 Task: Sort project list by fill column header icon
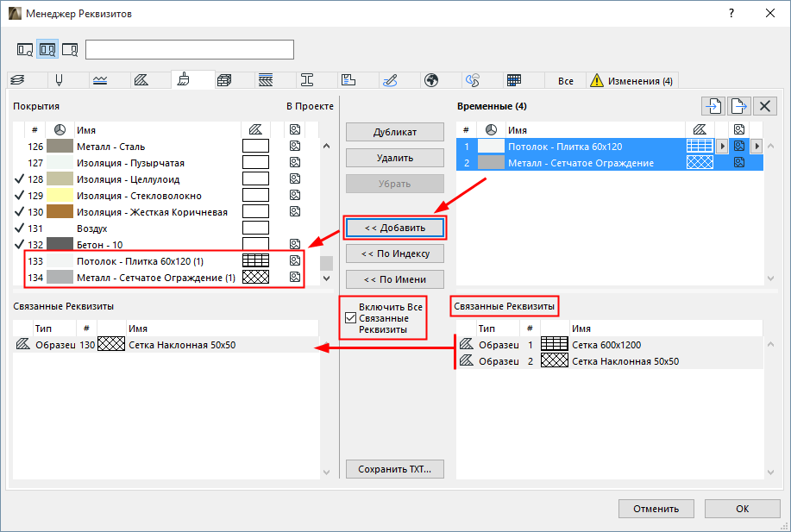click(x=255, y=130)
